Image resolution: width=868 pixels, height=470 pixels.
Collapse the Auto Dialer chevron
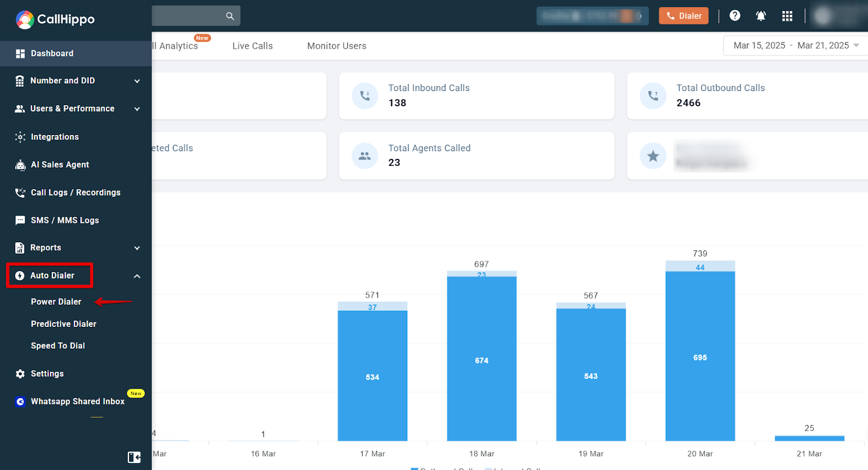[137, 276]
